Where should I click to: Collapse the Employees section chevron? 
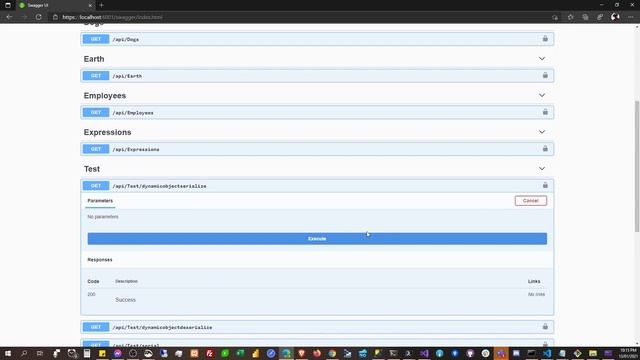coord(542,96)
